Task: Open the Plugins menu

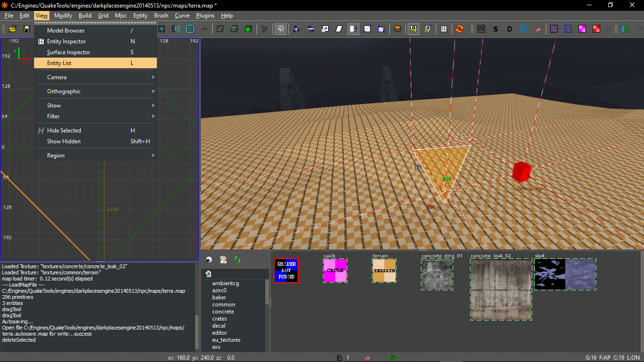Action: click(205, 16)
